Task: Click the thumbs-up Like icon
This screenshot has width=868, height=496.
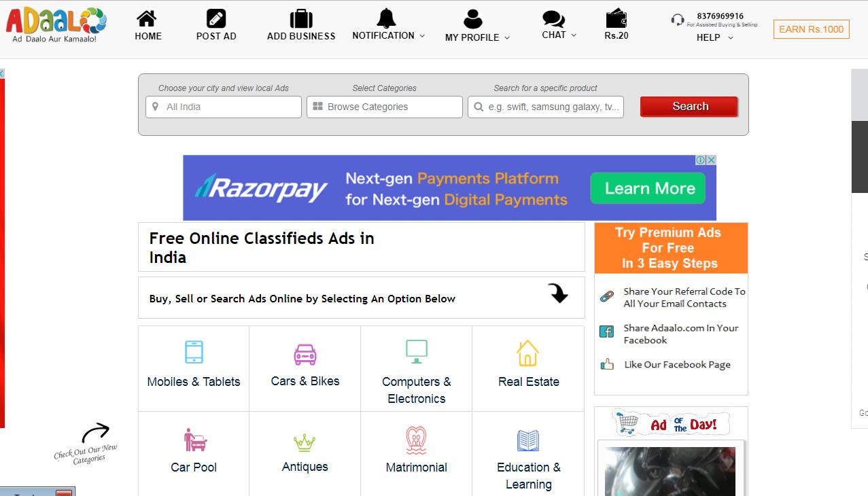Action: click(x=607, y=365)
